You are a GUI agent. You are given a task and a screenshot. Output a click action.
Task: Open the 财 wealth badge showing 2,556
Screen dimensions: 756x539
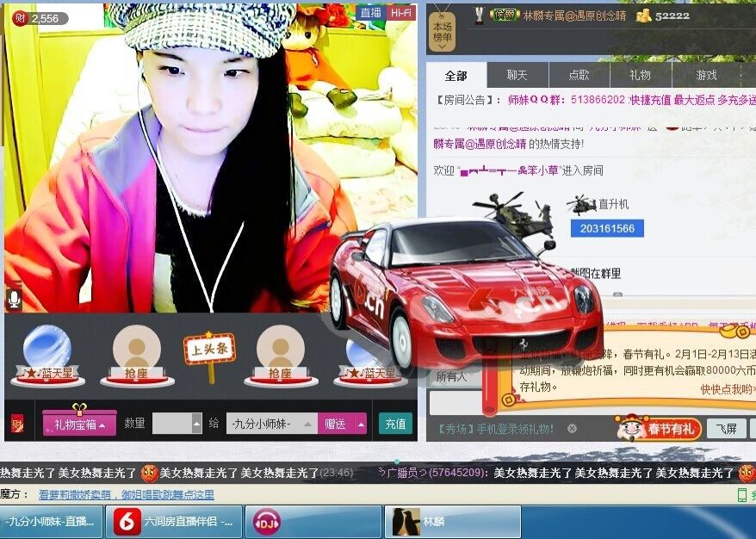pos(40,19)
